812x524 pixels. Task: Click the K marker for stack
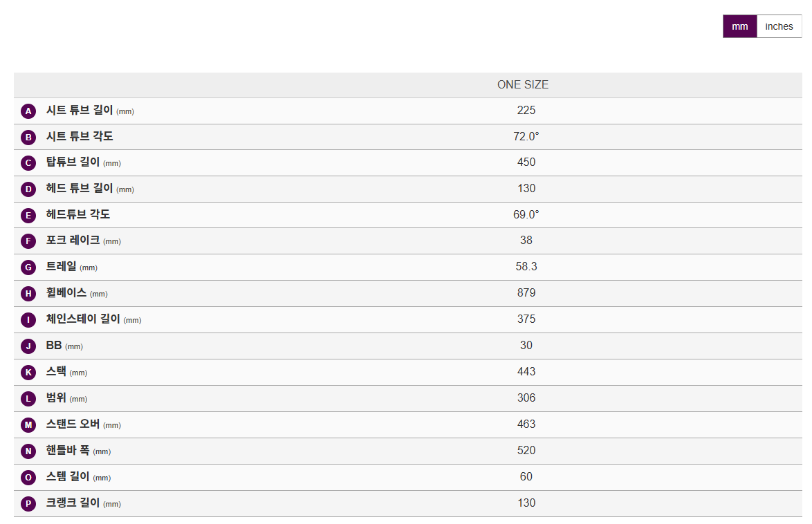click(28, 373)
